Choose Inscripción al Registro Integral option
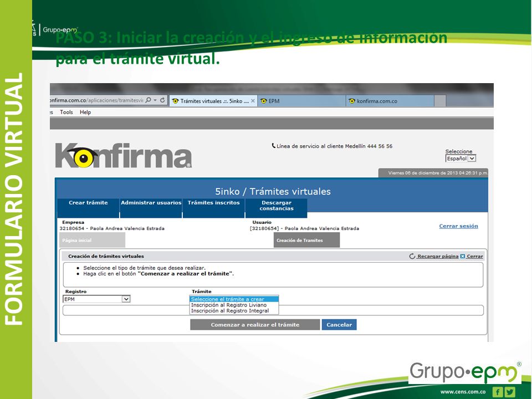The image size is (532, 399). coord(234,310)
